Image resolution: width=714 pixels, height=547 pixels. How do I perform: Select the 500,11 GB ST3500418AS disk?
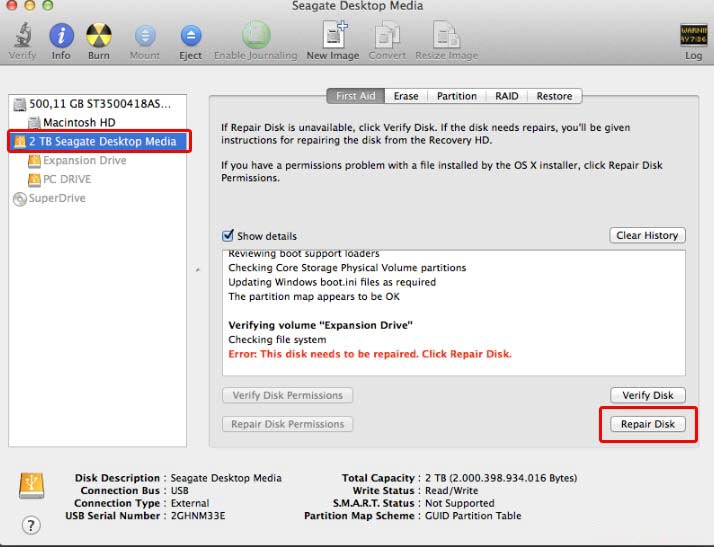pos(100,104)
